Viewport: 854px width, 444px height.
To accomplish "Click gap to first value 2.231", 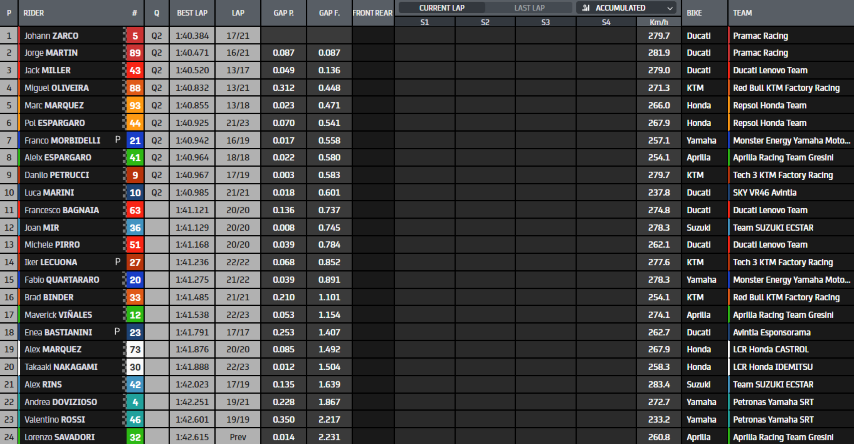I will click(x=329, y=437).
